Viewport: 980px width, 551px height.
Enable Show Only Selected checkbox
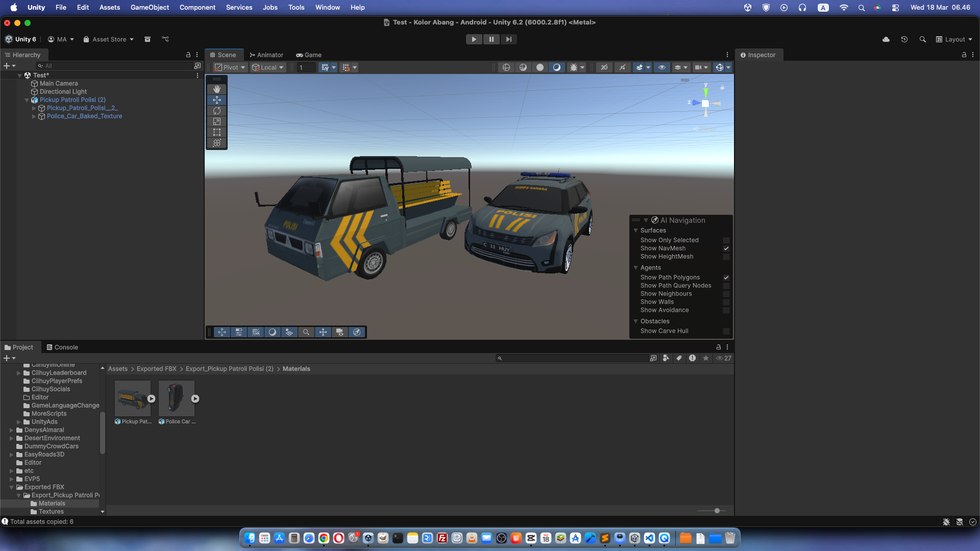click(x=726, y=240)
